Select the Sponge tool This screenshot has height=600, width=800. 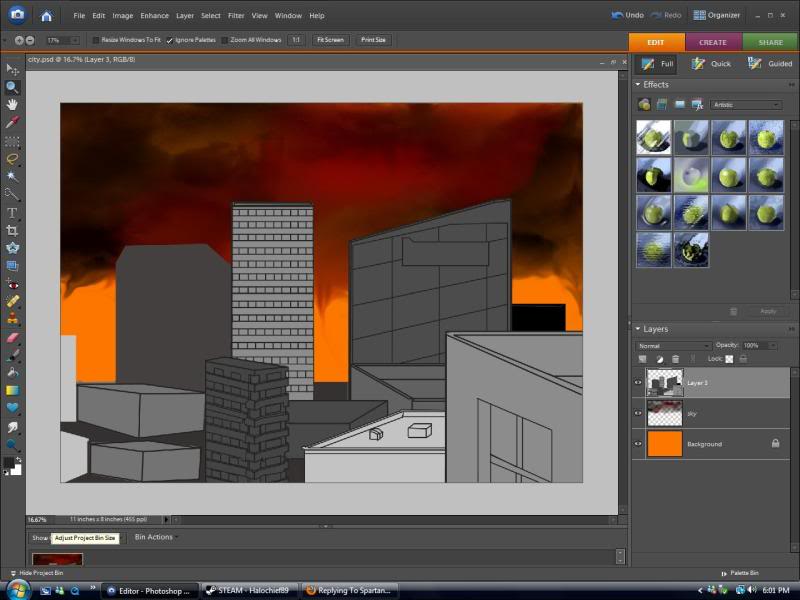pos(12,445)
